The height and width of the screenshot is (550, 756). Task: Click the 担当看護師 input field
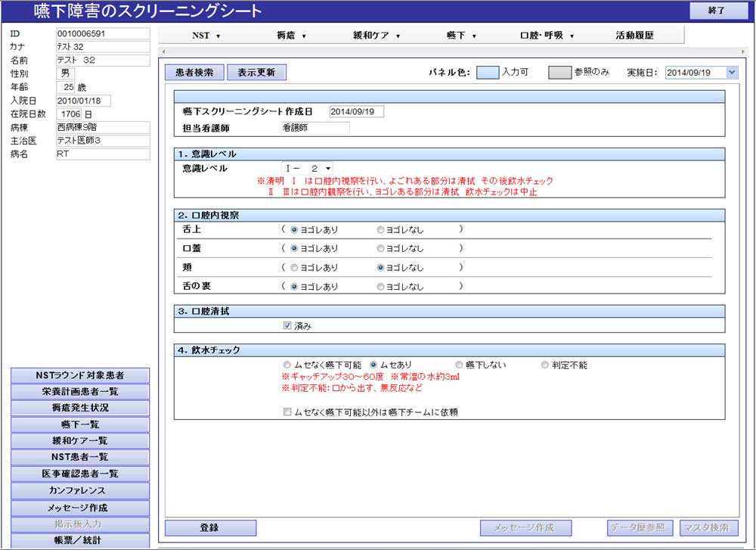coord(316,128)
